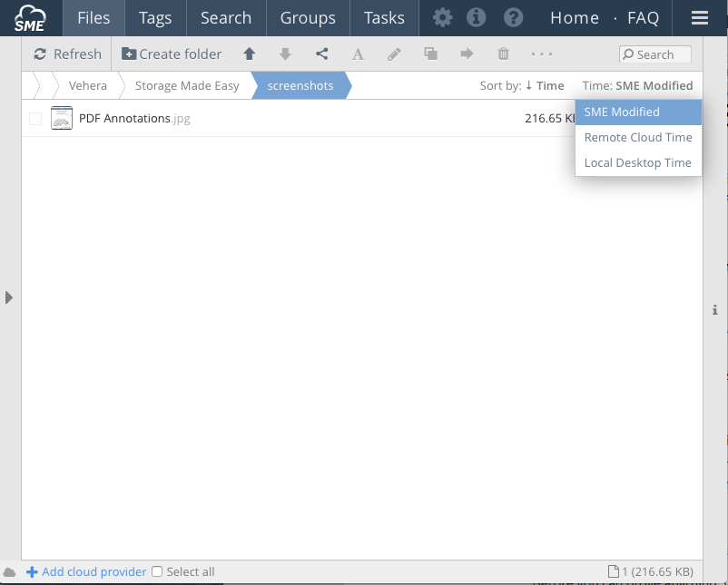
Task: Click the pencil edit icon
Action: tap(394, 54)
